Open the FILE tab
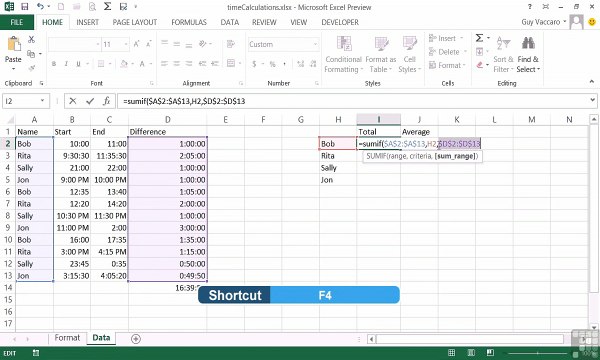Screen dimensions: 600x360 pos(17,22)
